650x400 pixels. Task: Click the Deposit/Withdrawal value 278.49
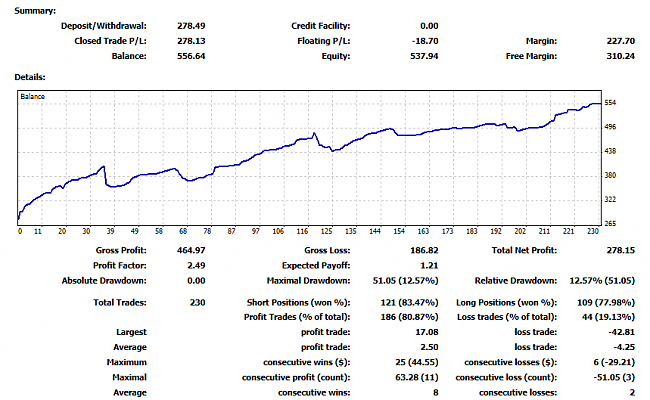tap(191, 26)
